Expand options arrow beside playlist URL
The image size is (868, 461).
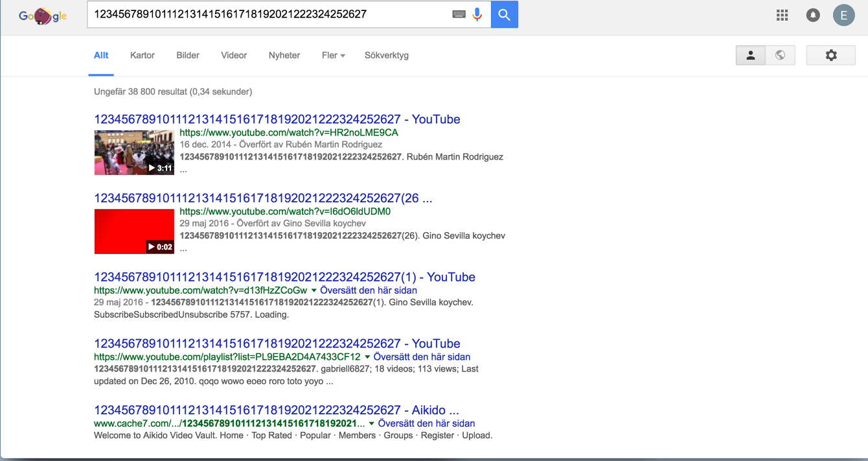pos(367,357)
